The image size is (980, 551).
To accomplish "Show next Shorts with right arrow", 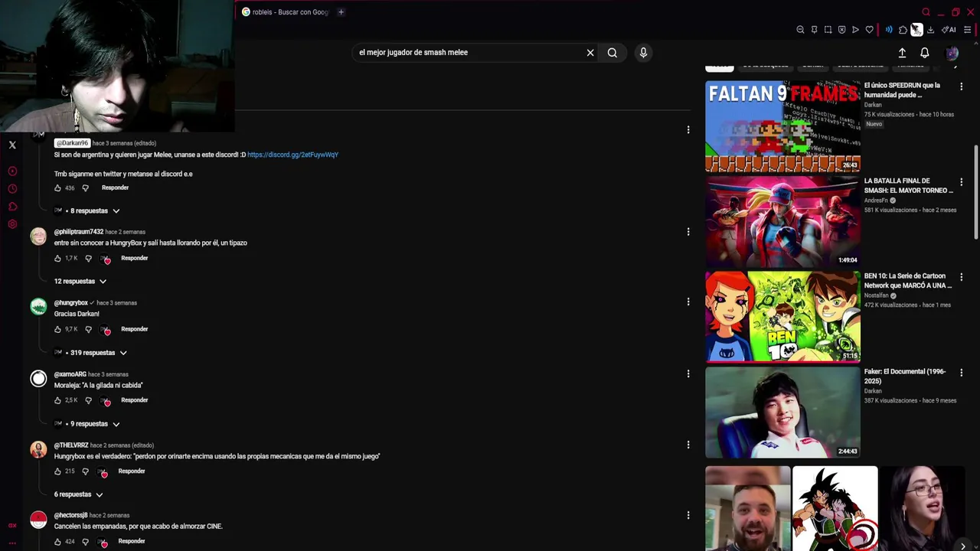I will [x=962, y=546].
